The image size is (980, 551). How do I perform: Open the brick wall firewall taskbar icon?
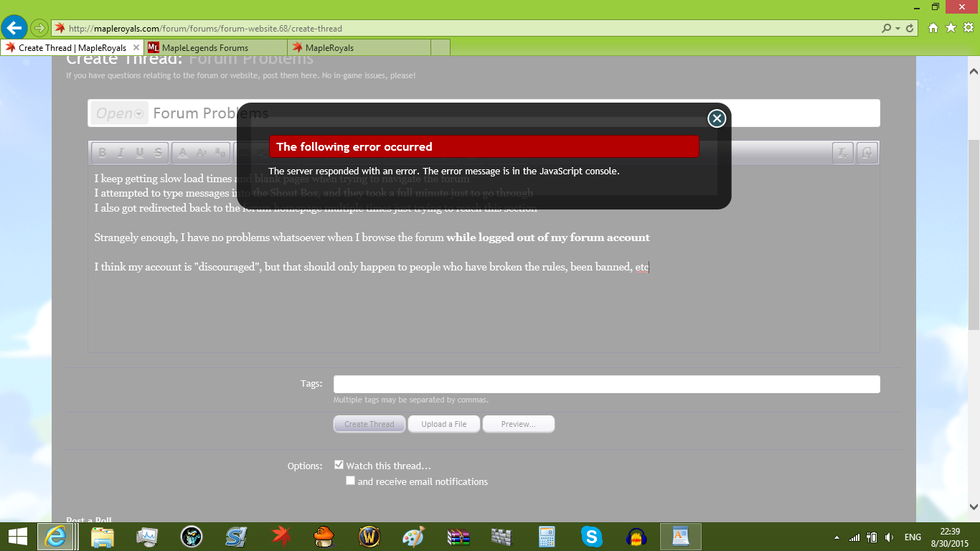tap(502, 537)
